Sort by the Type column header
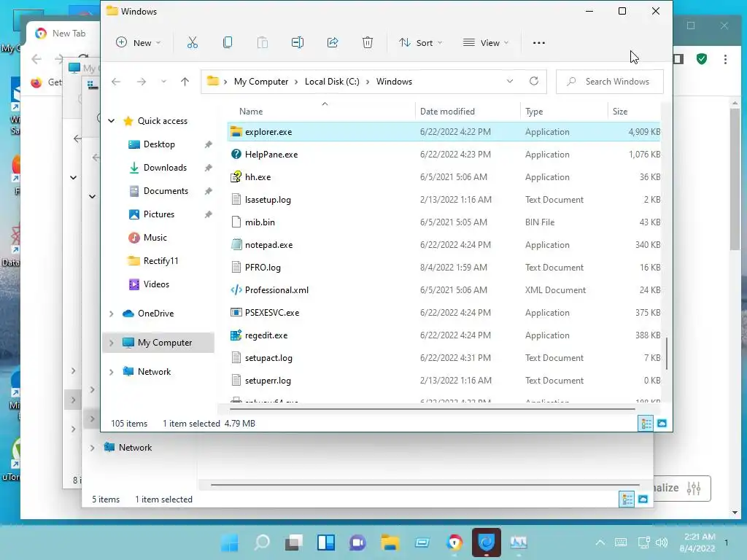This screenshot has width=747, height=560. [534, 112]
